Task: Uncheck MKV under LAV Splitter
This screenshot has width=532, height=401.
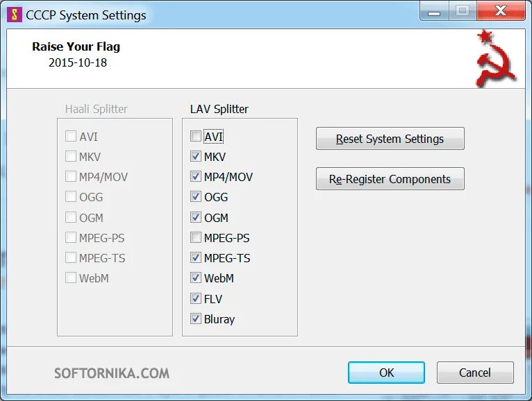Action: (x=195, y=156)
